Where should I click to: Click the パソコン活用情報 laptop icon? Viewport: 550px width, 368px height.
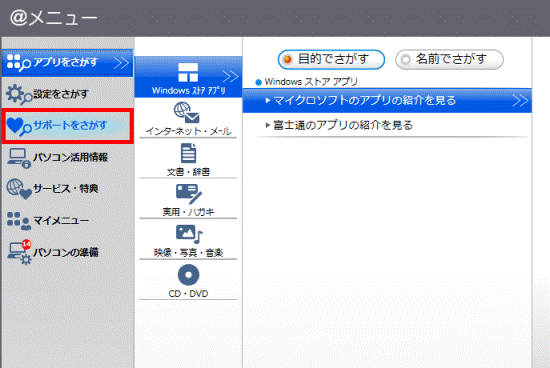pyautogui.click(x=19, y=158)
